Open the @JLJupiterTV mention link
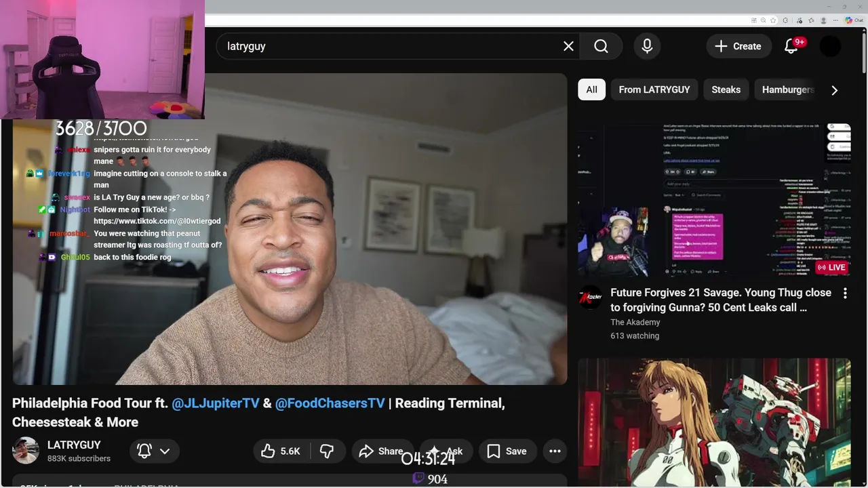The width and height of the screenshot is (868, 488). (x=216, y=403)
